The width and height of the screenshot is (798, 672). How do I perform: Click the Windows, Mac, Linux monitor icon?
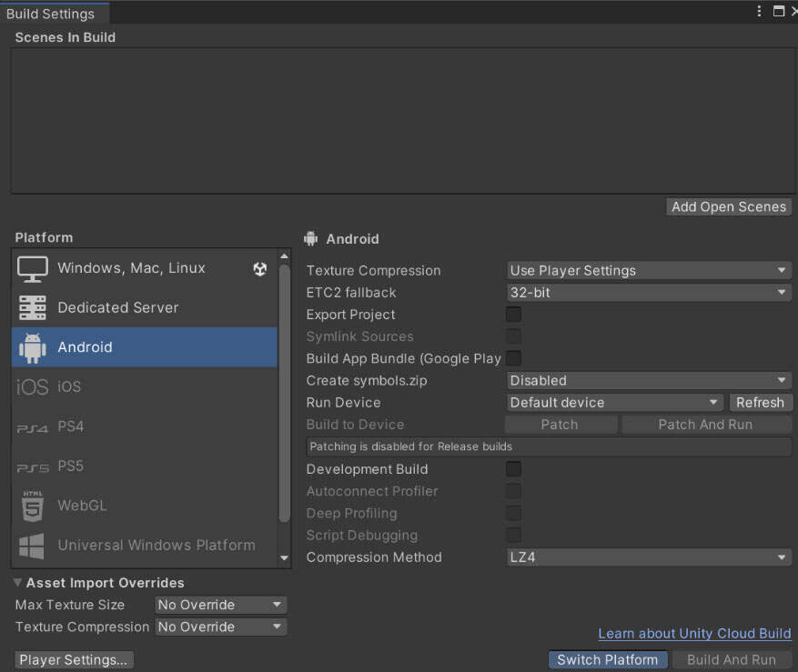[x=33, y=268]
